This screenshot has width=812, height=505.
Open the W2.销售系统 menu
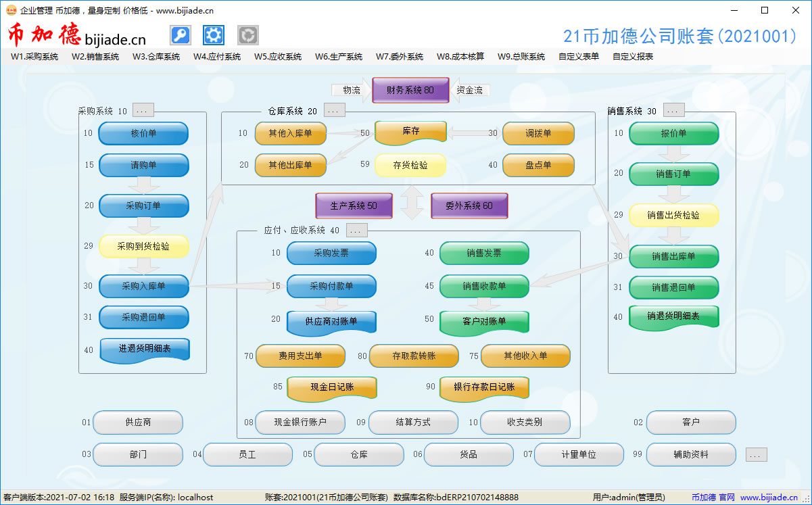point(93,57)
